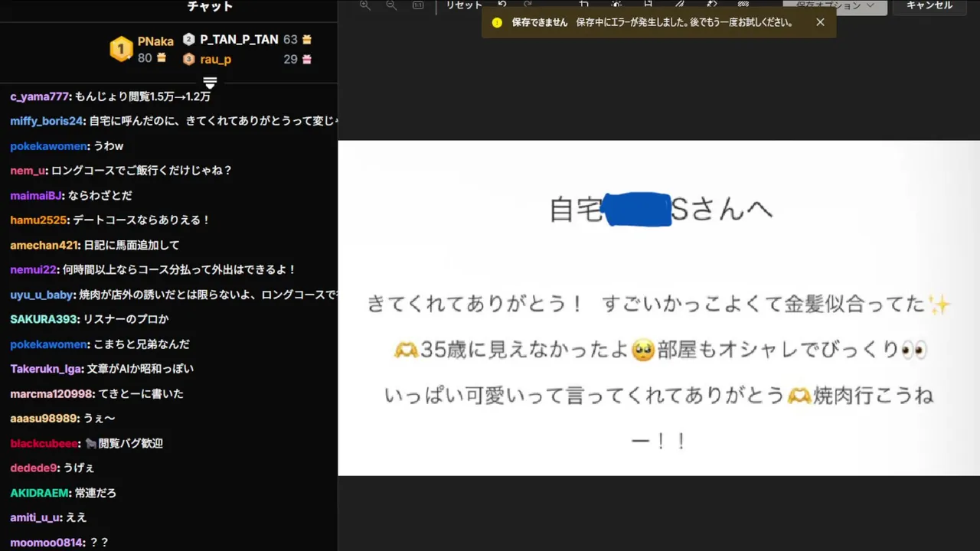Click the リセット button
The width and height of the screenshot is (980, 551).
coord(464,5)
